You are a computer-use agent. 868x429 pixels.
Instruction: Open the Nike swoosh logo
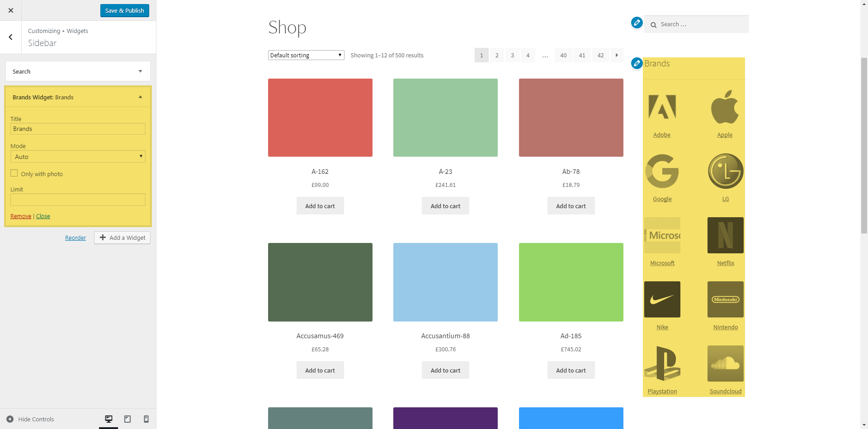662,299
